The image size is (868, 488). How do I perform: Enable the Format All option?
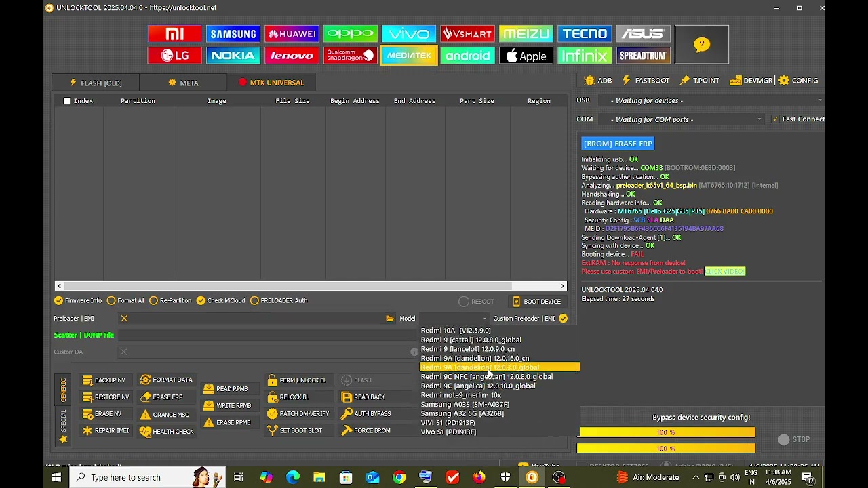pos(125,300)
